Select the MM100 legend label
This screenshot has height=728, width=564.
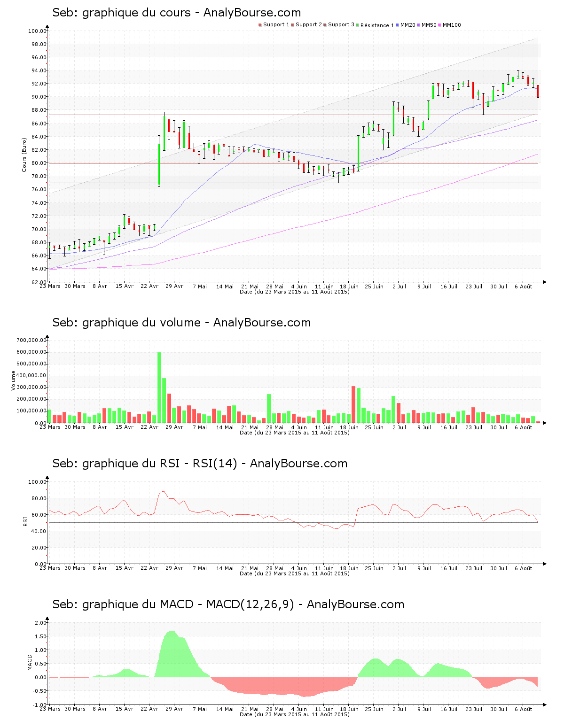(452, 25)
